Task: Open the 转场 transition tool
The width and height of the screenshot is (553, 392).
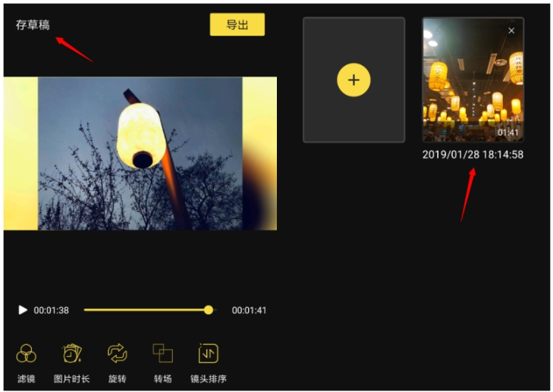Action: (x=162, y=362)
